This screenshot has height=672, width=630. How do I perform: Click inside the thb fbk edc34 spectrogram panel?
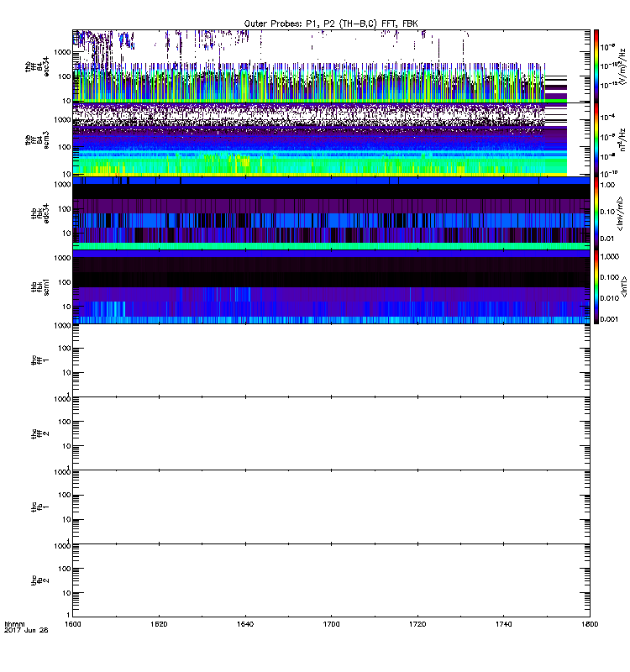pyautogui.click(x=331, y=213)
